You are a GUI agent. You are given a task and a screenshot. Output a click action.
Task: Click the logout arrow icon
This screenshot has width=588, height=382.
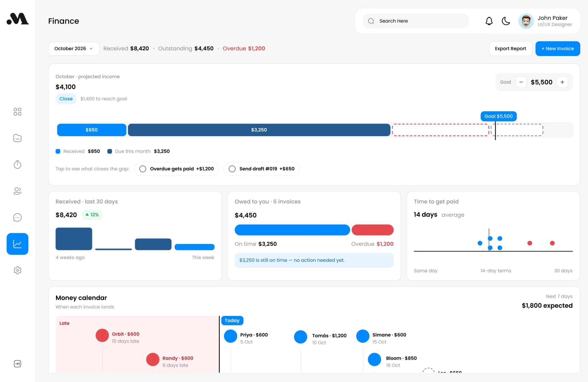(x=18, y=364)
